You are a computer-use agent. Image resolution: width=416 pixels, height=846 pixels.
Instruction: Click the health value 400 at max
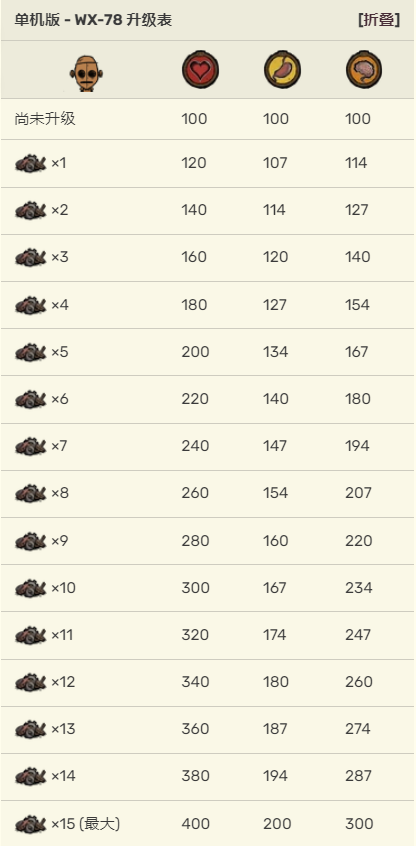coord(195,824)
